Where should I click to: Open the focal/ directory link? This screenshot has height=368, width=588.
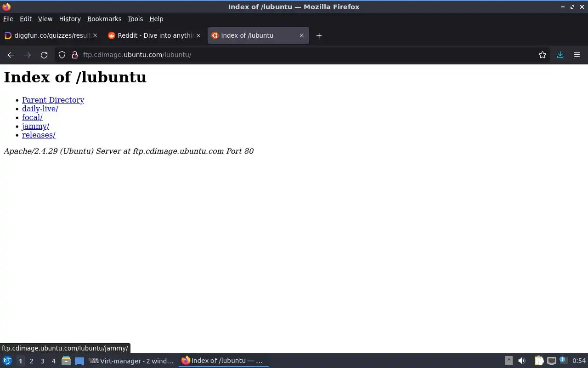pyautogui.click(x=32, y=117)
